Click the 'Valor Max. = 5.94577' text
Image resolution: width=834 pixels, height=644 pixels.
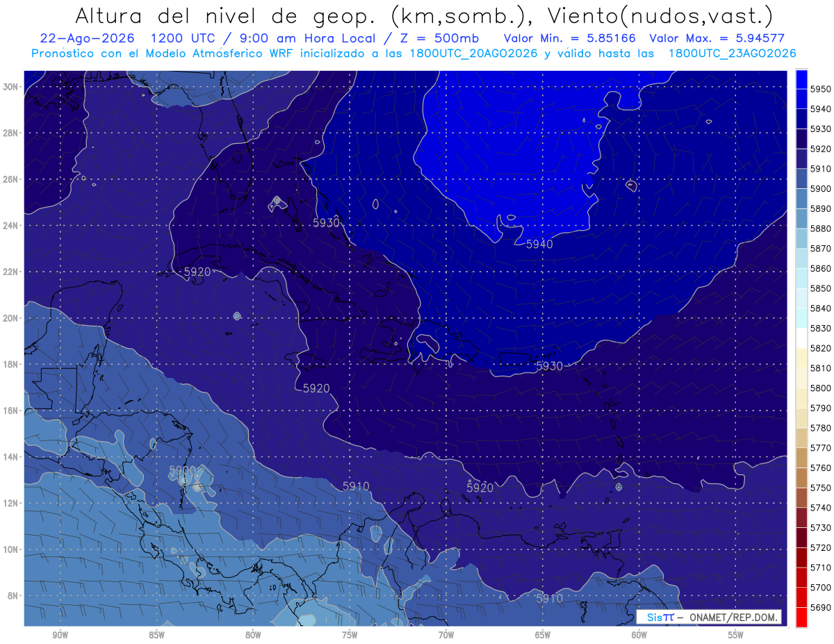(x=717, y=38)
